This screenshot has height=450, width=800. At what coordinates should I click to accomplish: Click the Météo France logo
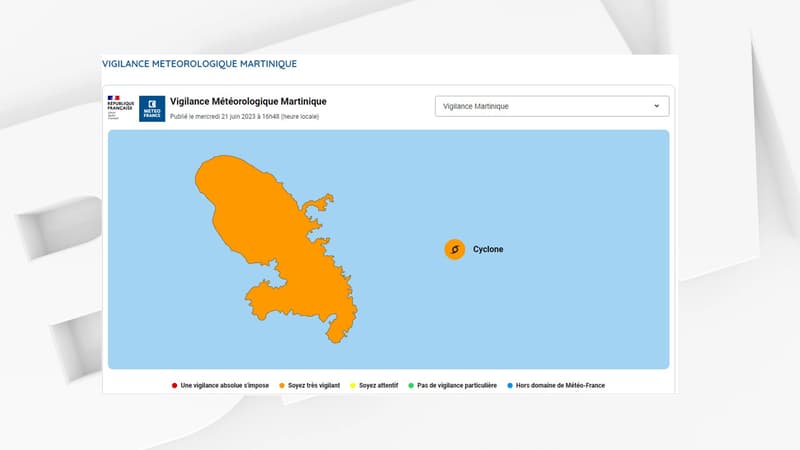tap(152, 108)
